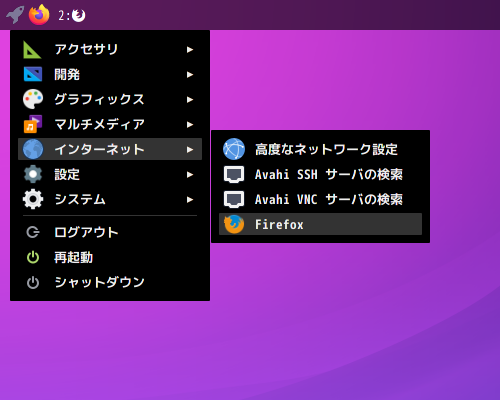Choose ログアウト from the menu

coord(110,232)
